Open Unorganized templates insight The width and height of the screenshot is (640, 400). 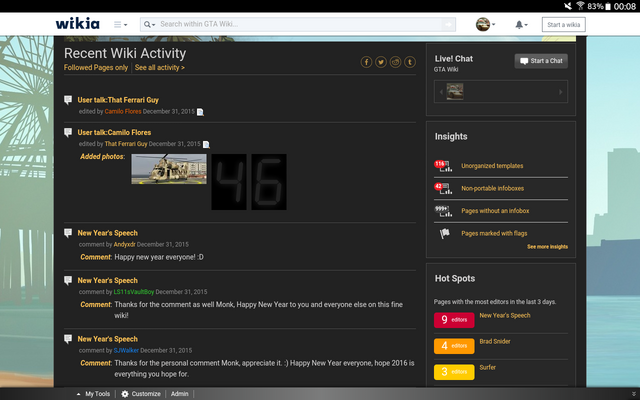[492, 166]
